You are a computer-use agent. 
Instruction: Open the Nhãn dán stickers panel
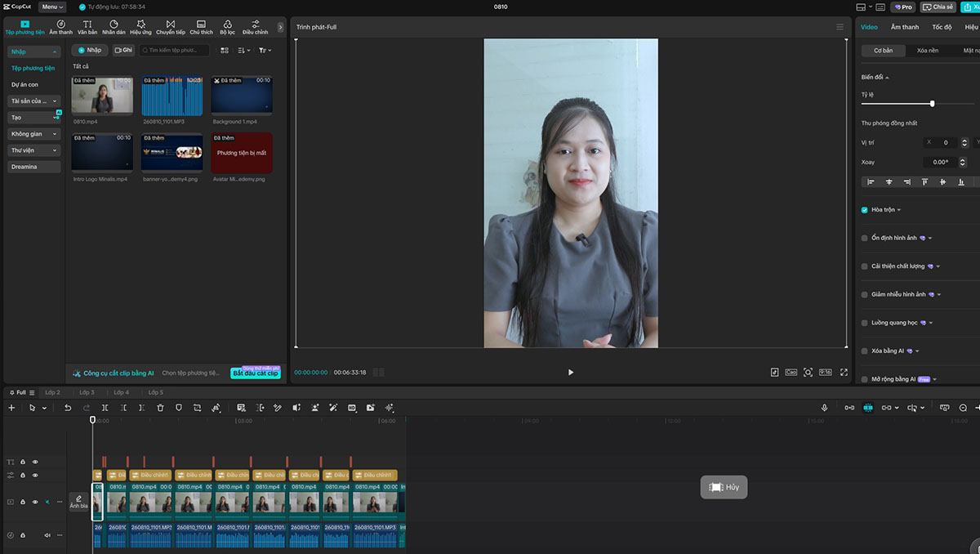[x=114, y=27]
